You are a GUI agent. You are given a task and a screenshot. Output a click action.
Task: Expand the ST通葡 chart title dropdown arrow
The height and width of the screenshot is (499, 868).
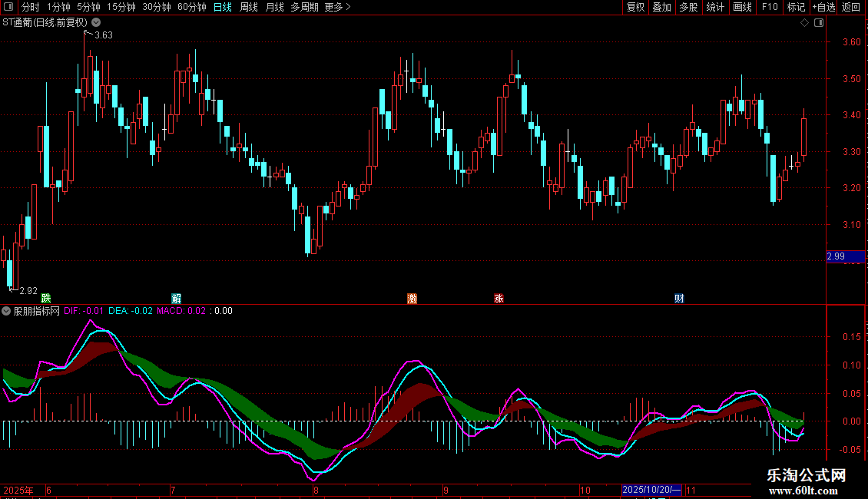pos(96,23)
